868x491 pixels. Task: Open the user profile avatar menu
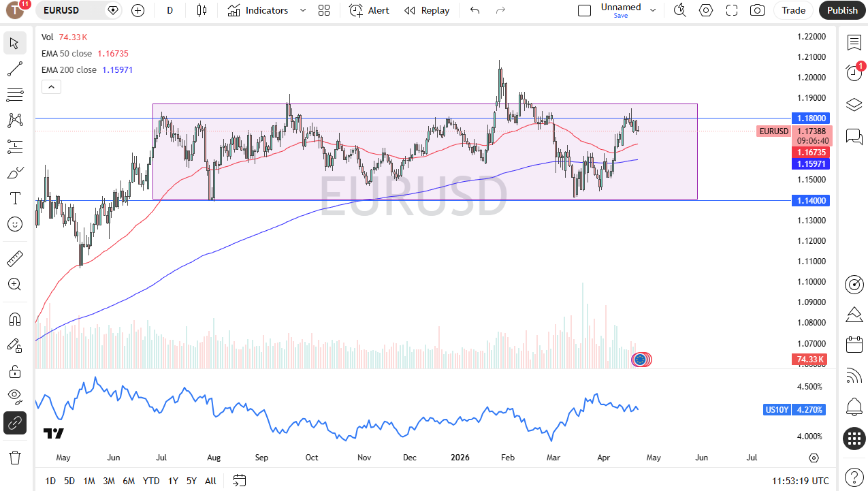(x=16, y=10)
